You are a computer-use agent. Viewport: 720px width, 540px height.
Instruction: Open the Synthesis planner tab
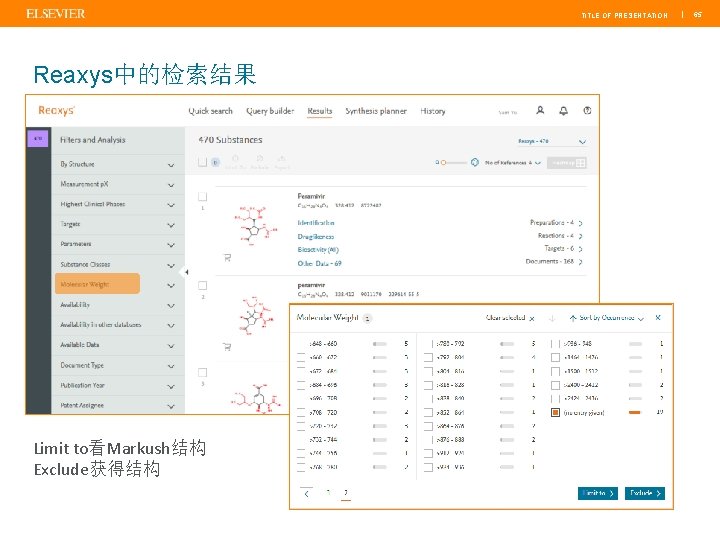pos(376,111)
